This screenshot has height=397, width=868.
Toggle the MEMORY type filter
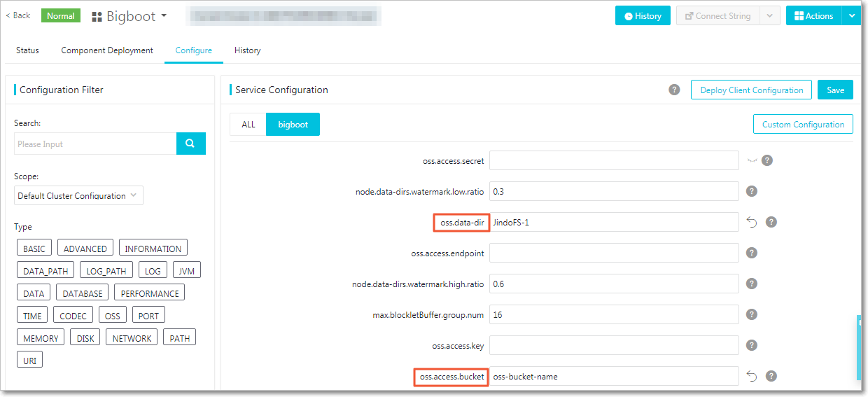point(41,338)
